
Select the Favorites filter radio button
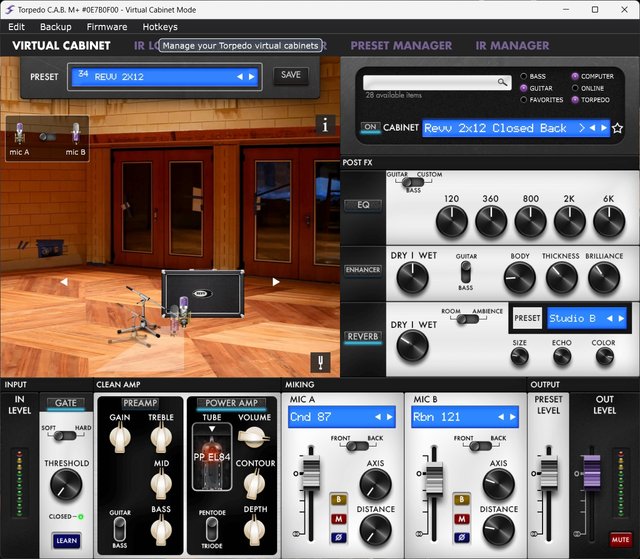click(x=524, y=100)
